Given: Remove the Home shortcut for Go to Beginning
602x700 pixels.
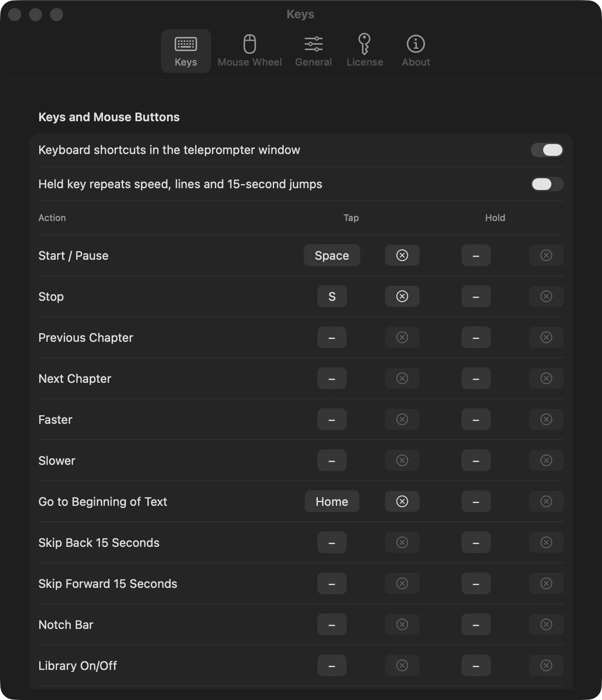Looking at the screenshot, I should [402, 501].
